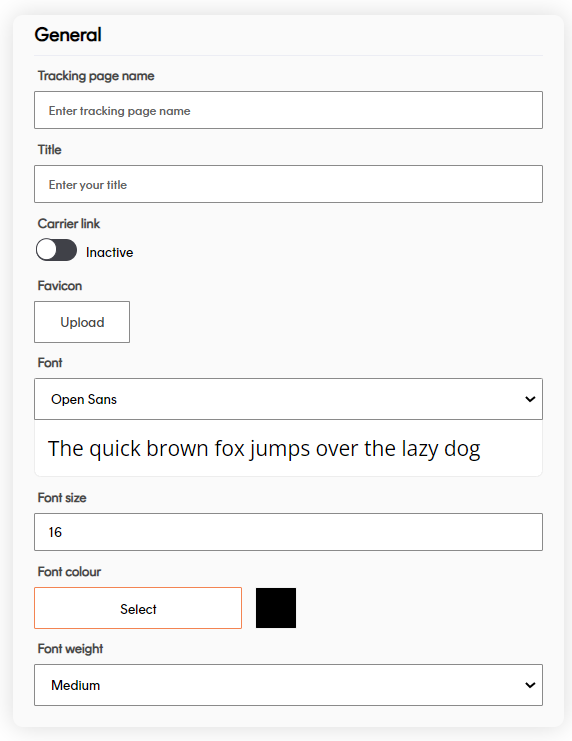
Task: Click the General section heading
Action: coord(68,34)
